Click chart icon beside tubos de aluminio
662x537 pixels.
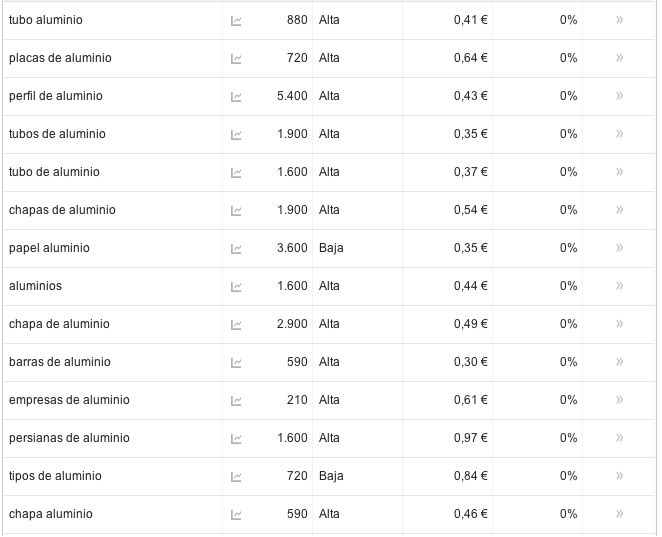(236, 134)
